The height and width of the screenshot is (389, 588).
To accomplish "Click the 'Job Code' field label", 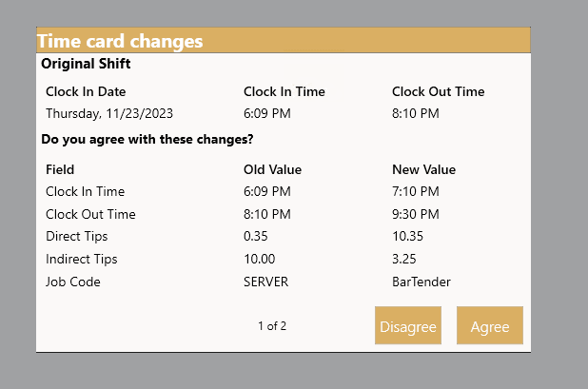I will (73, 282).
